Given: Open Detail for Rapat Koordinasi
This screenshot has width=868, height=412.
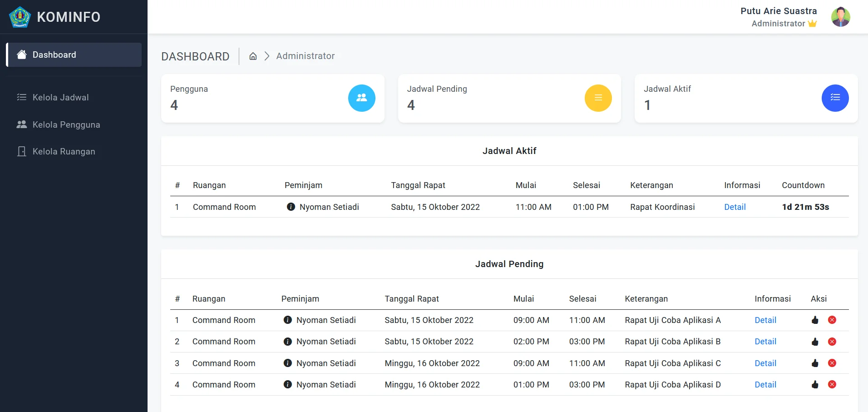Looking at the screenshot, I should pos(735,207).
